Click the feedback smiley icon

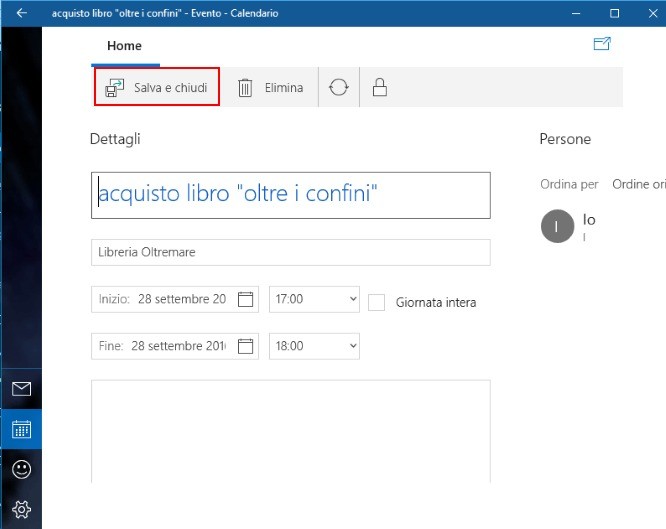click(x=21, y=469)
